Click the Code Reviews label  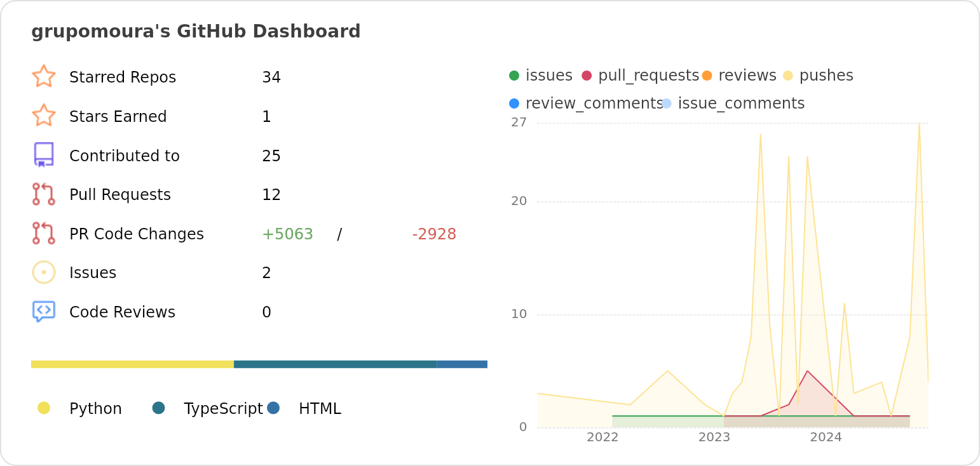click(x=122, y=312)
